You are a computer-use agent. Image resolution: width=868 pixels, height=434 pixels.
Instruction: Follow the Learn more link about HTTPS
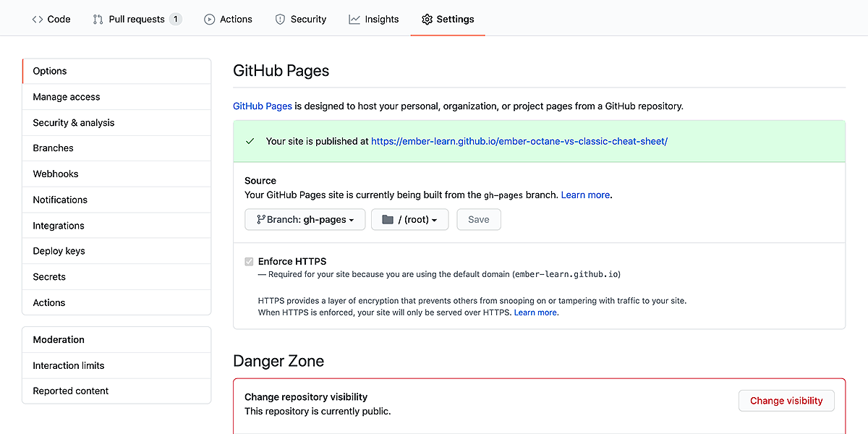pos(535,312)
